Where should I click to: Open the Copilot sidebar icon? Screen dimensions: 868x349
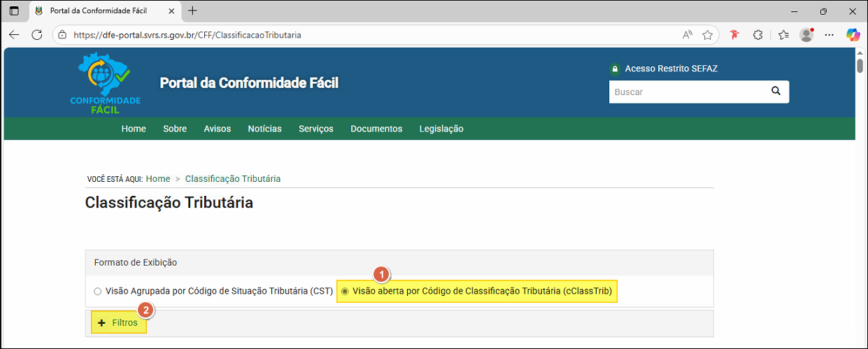coord(853,34)
